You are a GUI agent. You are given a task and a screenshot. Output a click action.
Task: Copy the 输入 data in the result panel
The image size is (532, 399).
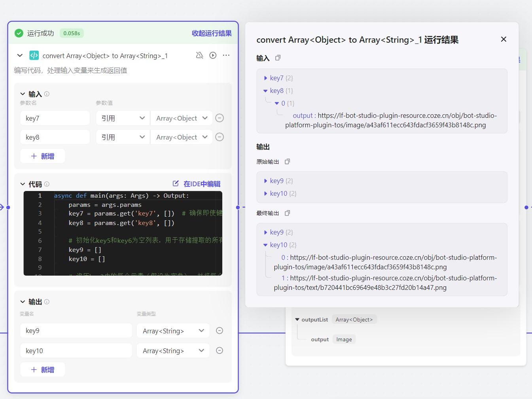pyautogui.click(x=278, y=58)
